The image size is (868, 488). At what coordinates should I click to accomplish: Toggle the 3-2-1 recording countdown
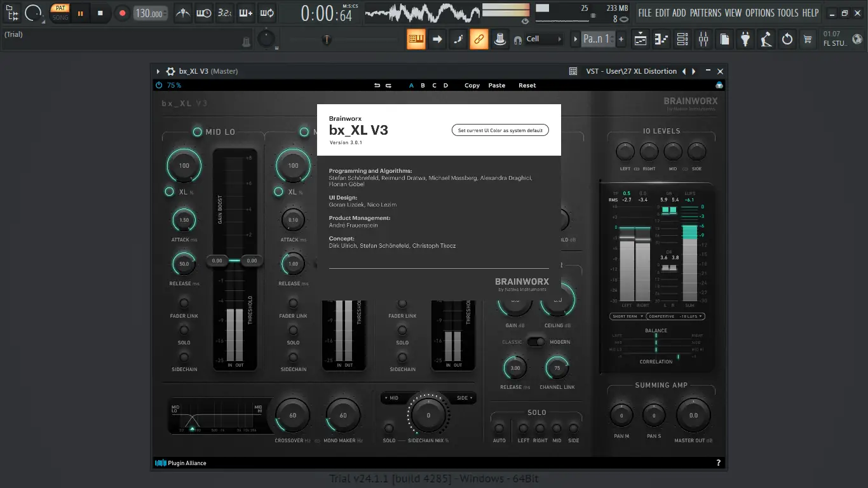click(x=224, y=13)
